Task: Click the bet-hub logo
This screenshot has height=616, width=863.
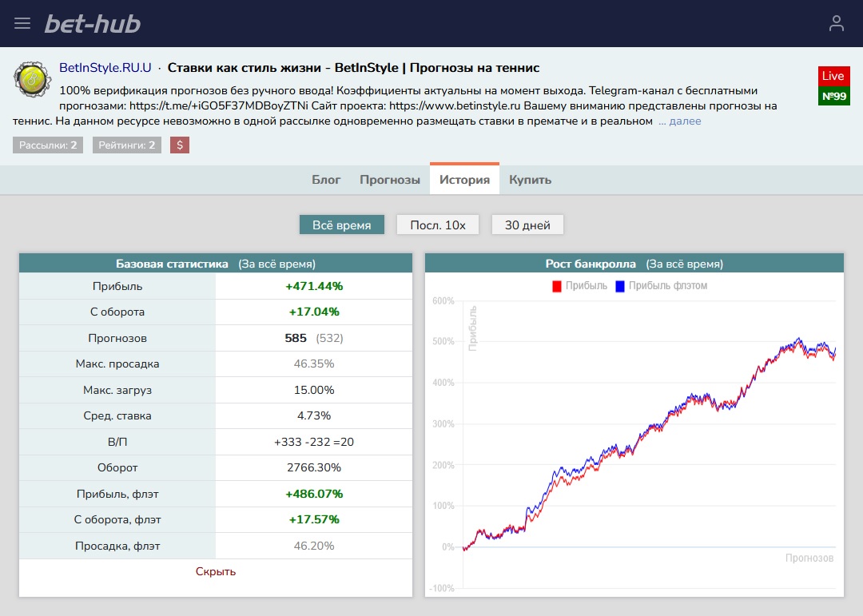Action: [x=92, y=23]
